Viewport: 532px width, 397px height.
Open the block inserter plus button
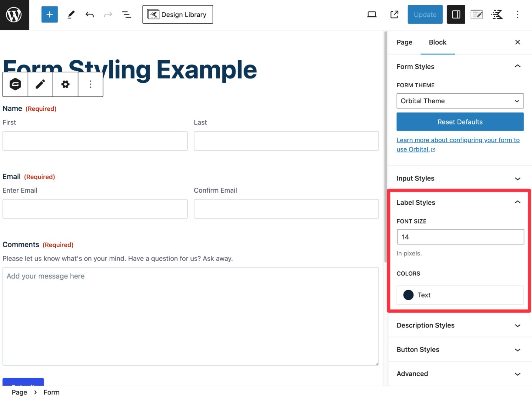coord(50,15)
